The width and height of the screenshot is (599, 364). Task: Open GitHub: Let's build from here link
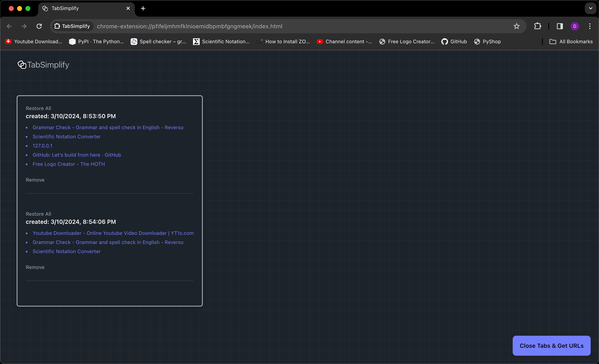77,155
